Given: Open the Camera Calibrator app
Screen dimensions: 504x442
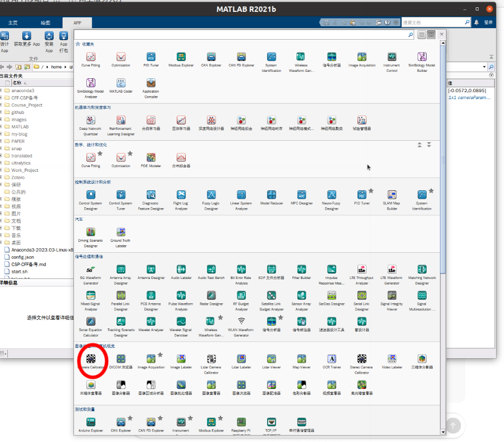Looking at the screenshot, I should pyautogui.click(x=91, y=359).
